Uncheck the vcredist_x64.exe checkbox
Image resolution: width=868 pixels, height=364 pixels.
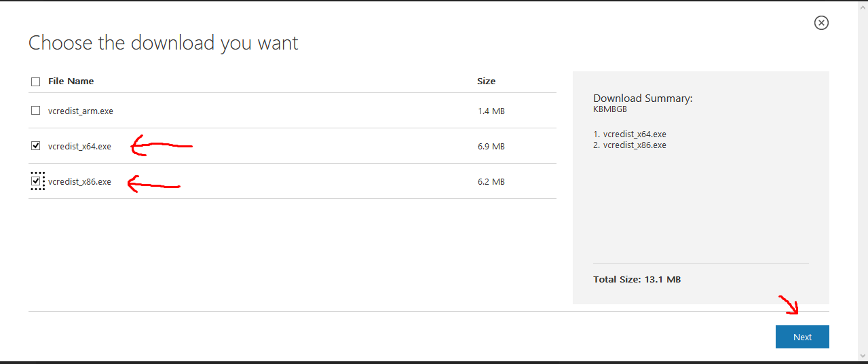click(x=36, y=146)
